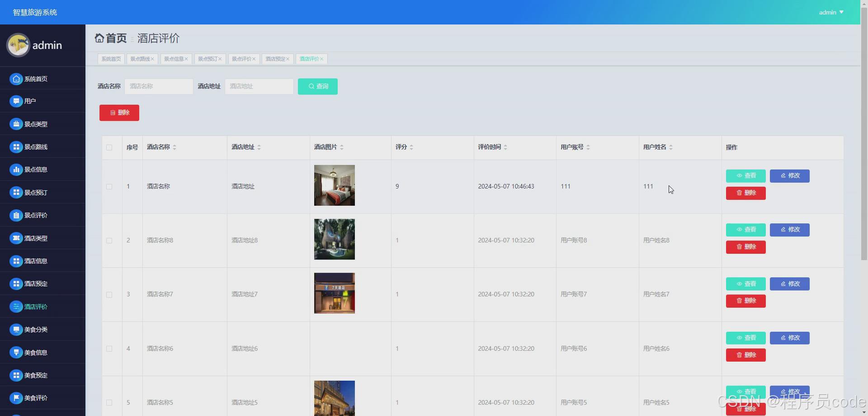
Task: Sort by 酒店名称 column arrows
Action: coord(175,147)
